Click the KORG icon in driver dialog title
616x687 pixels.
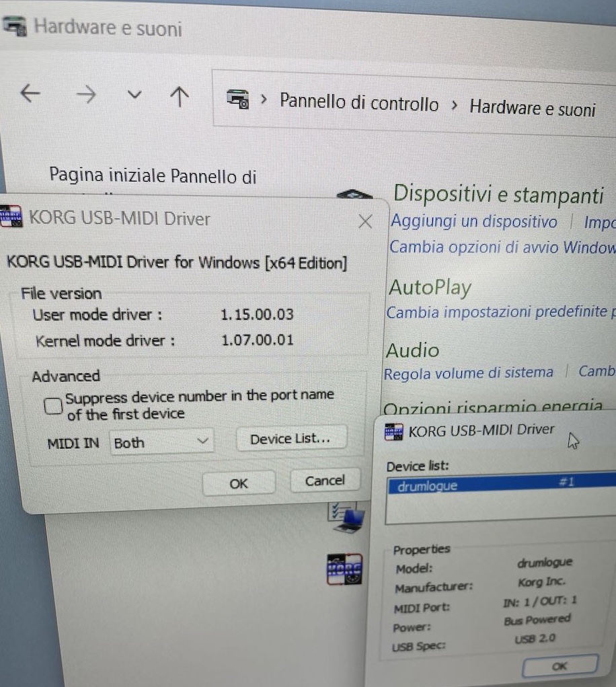point(12,216)
